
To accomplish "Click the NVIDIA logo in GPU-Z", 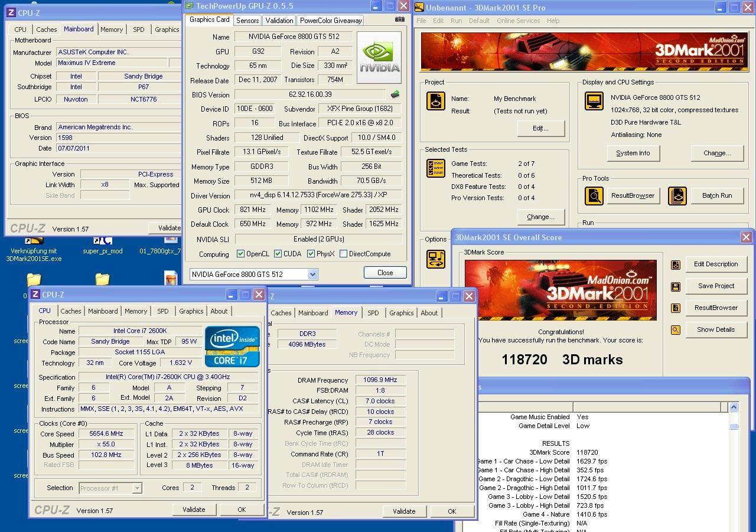I will (x=379, y=57).
